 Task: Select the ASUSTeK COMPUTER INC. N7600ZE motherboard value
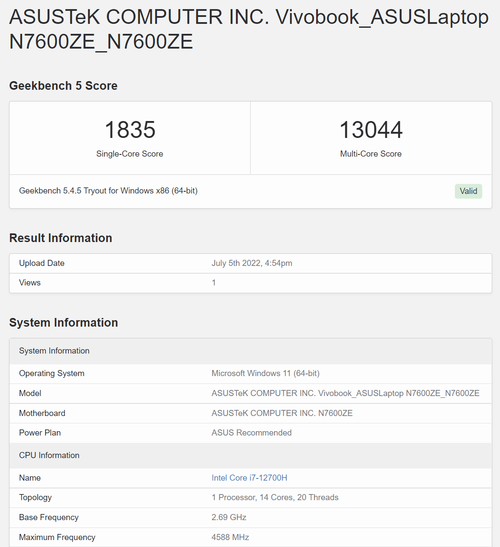point(282,413)
